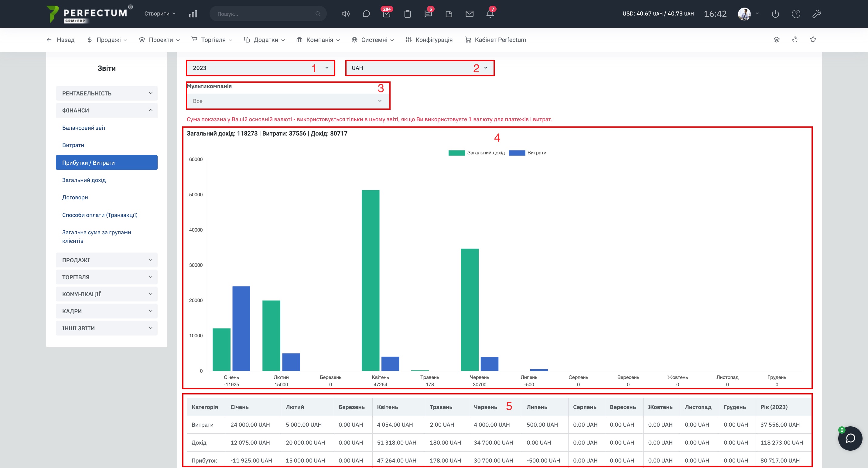The image size is (868, 468).
Task: Expand the РЕНТАБЕЛЬНІСТЬ section
Action: (107, 93)
